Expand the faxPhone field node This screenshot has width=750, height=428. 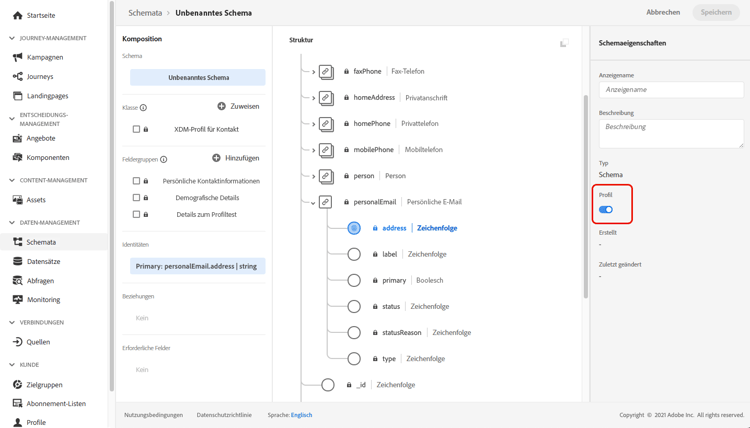tap(314, 72)
